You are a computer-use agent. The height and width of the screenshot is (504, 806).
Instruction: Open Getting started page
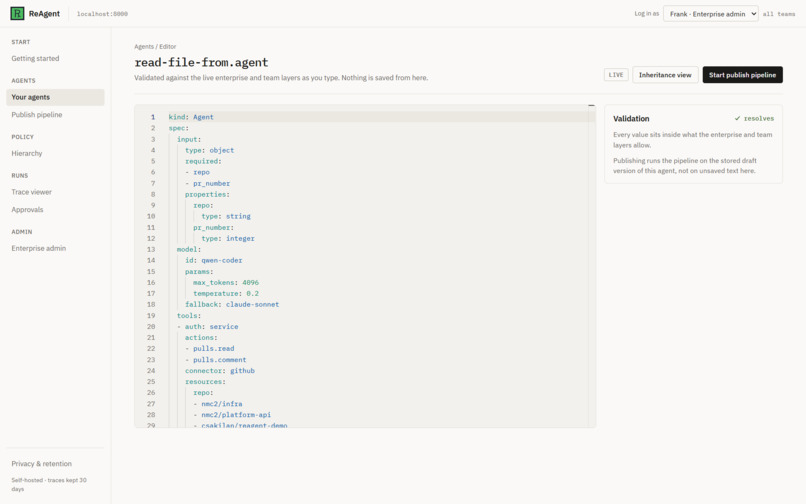35,59
